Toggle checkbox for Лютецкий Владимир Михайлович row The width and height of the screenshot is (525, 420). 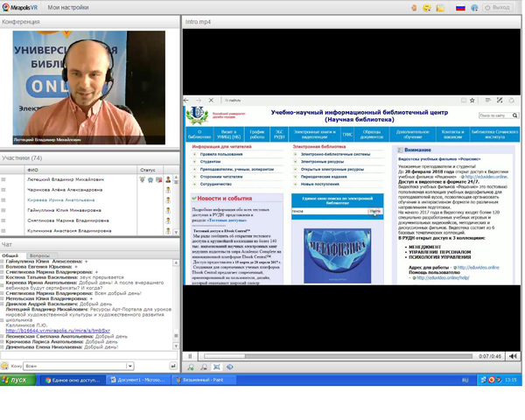point(3,179)
